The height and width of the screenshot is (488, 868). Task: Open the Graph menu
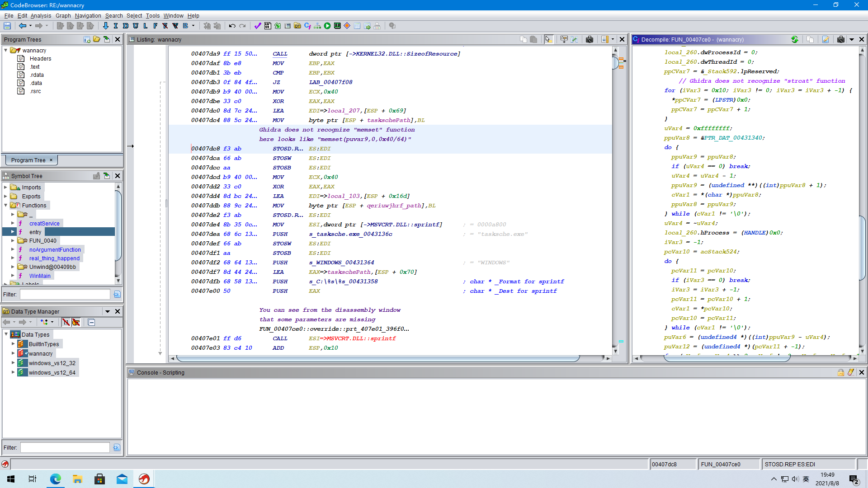[63, 15]
